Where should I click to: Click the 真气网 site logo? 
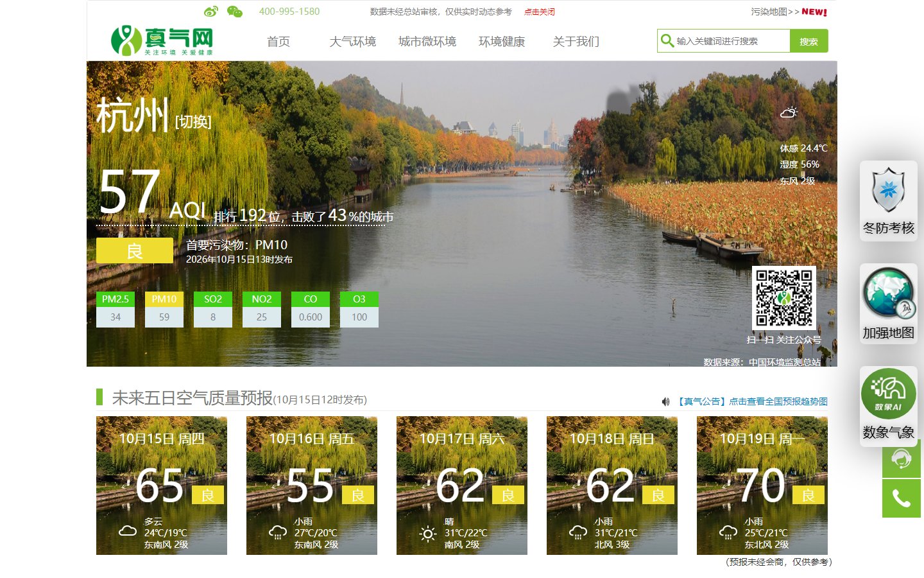point(162,41)
